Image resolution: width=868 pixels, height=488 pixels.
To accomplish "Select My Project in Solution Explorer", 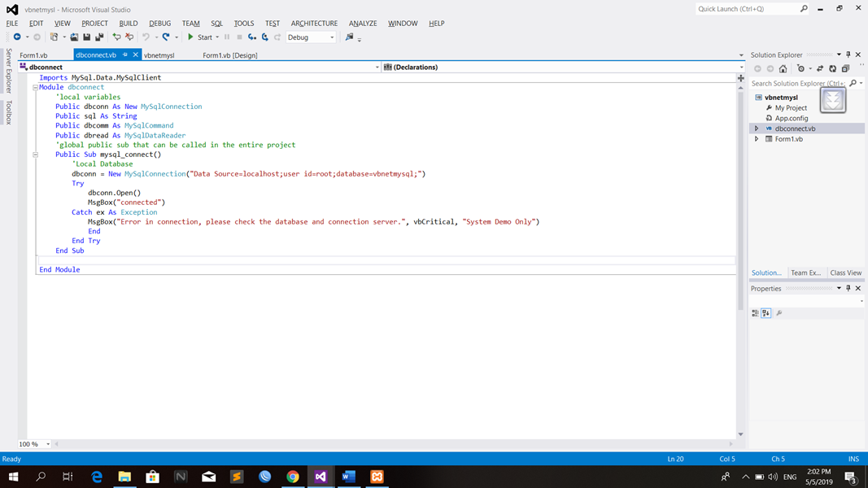I will click(791, 108).
